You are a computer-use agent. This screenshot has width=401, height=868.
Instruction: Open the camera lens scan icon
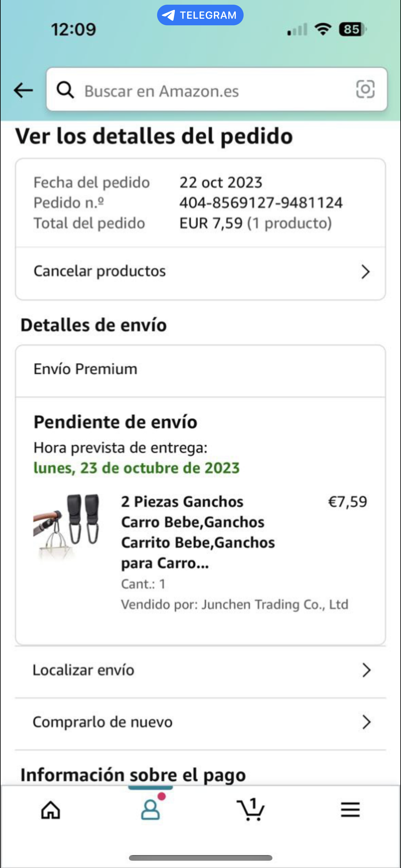click(365, 89)
